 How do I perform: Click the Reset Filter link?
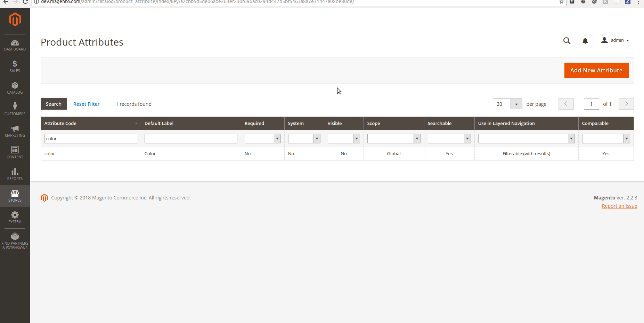pyautogui.click(x=86, y=104)
